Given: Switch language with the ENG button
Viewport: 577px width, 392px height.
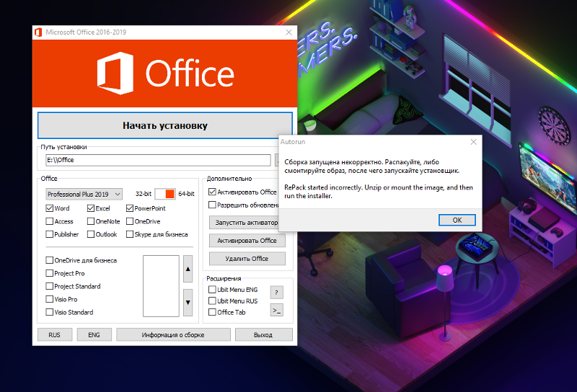Looking at the screenshot, I should (94, 335).
